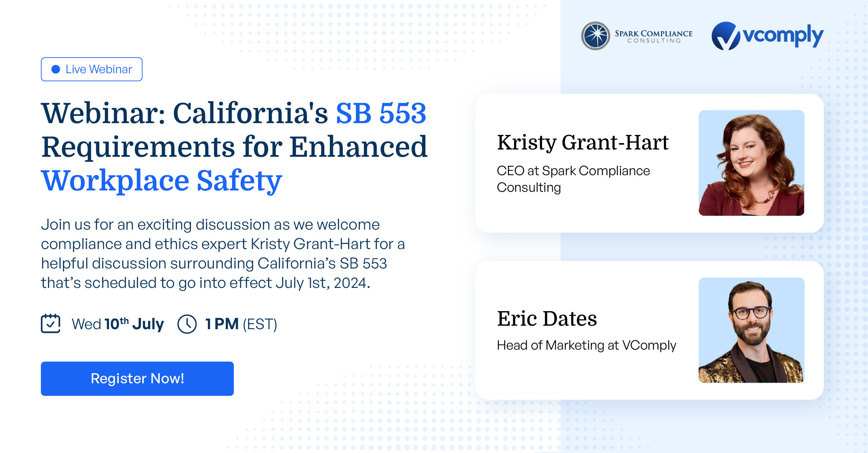This screenshot has width=868, height=453.
Task: Select the Eric Dates speaker name
Action: click(x=547, y=318)
